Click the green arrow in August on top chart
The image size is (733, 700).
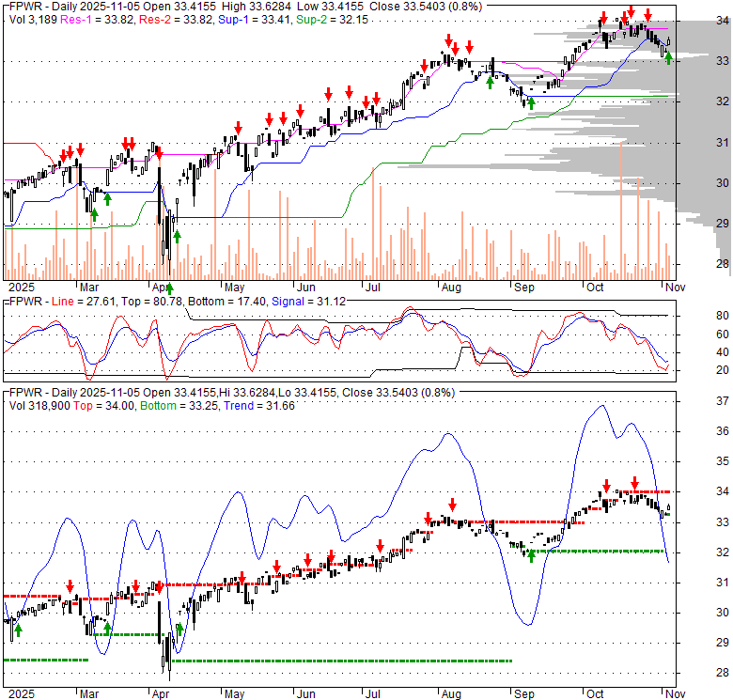pyautogui.click(x=490, y=82)
